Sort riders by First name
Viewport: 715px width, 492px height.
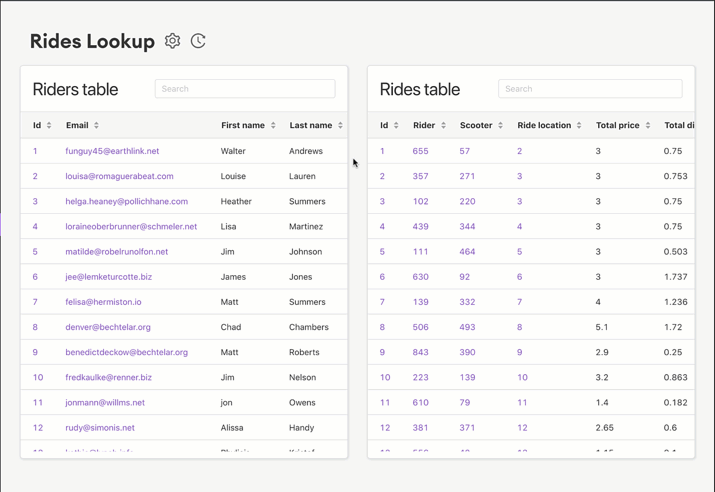tap(248, 126)
